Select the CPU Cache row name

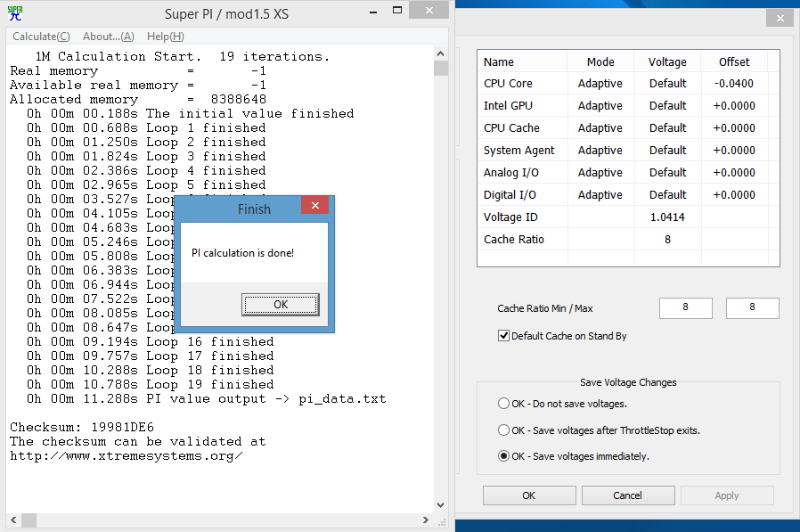(511, 127)
